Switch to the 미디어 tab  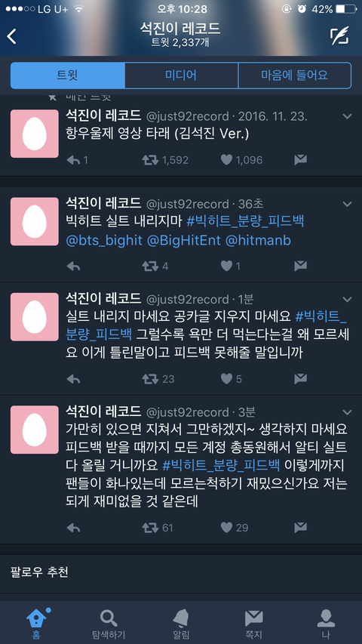tap(181, 75)
